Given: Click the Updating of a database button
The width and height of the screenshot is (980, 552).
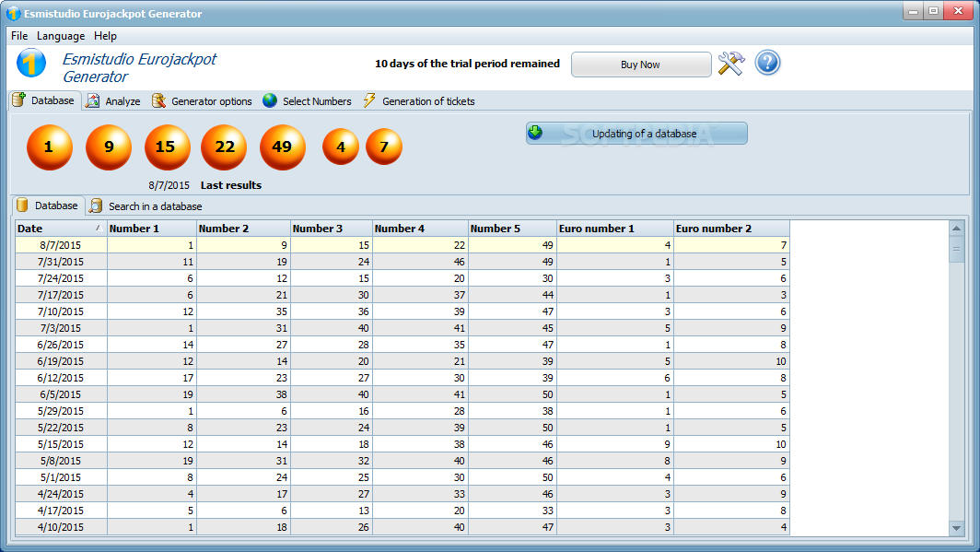Looking at the screenshot, I should tap(636, 133).
